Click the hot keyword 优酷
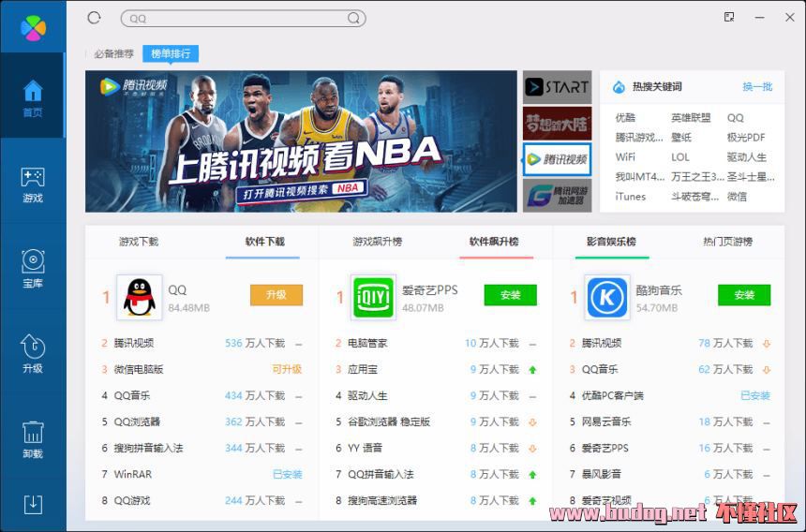Image resolution: width=806 pixels, height=532 pixels. click(625, 118)
